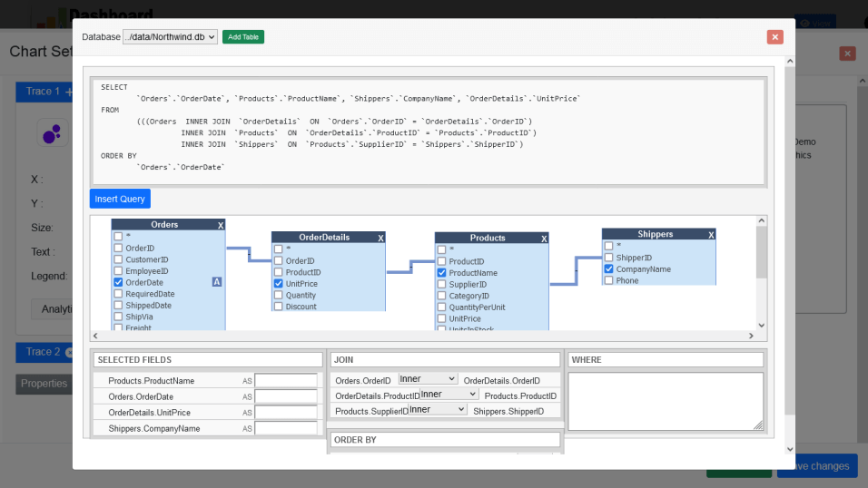Remove the OrderDetails table with its X
Image resolution: width=868 pixels, height=488 pixels.
pyautogui.click(x=380, y=238)
